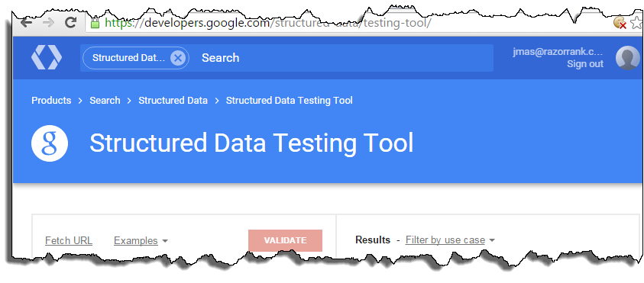Remove the Structured Data search filter chip
The height and width of the screenshot is (283, 644).
coord(177,58)
